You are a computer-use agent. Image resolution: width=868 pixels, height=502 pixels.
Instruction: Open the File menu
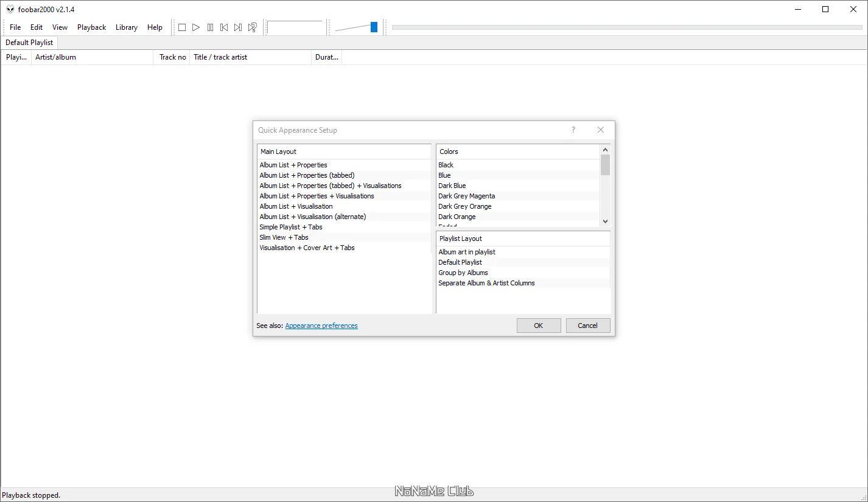tap(15, 27)
